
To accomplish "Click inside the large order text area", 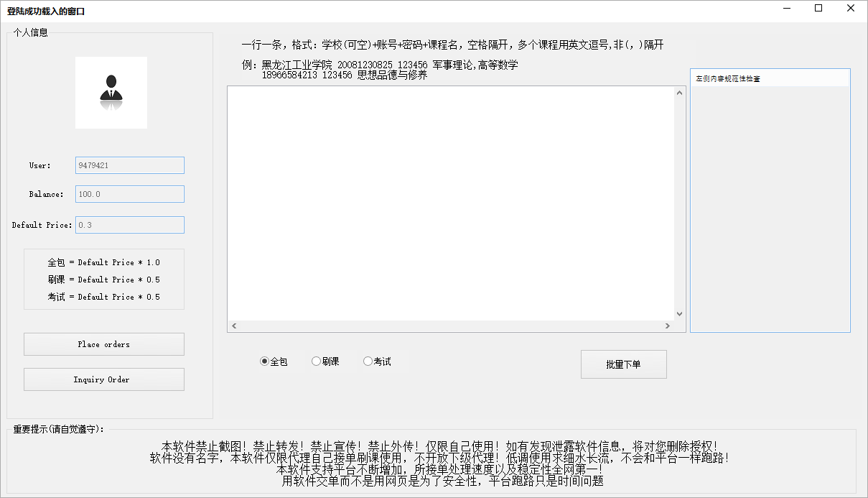I will coord(451,203).
